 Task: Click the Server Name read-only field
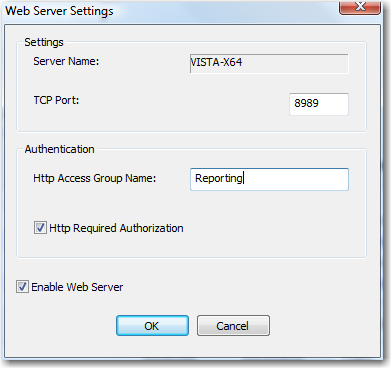(x=269, y=63)
